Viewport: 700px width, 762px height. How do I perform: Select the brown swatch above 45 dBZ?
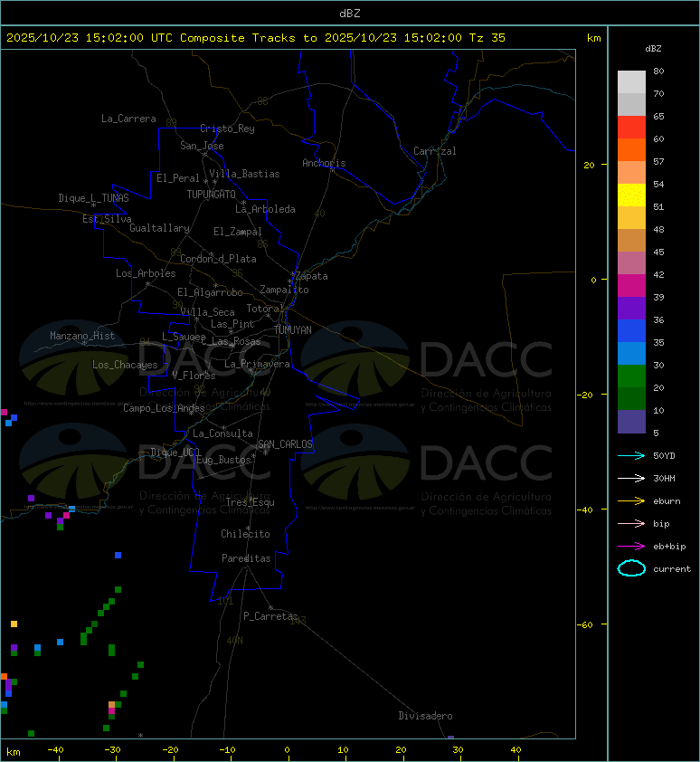tap(631, 240)
